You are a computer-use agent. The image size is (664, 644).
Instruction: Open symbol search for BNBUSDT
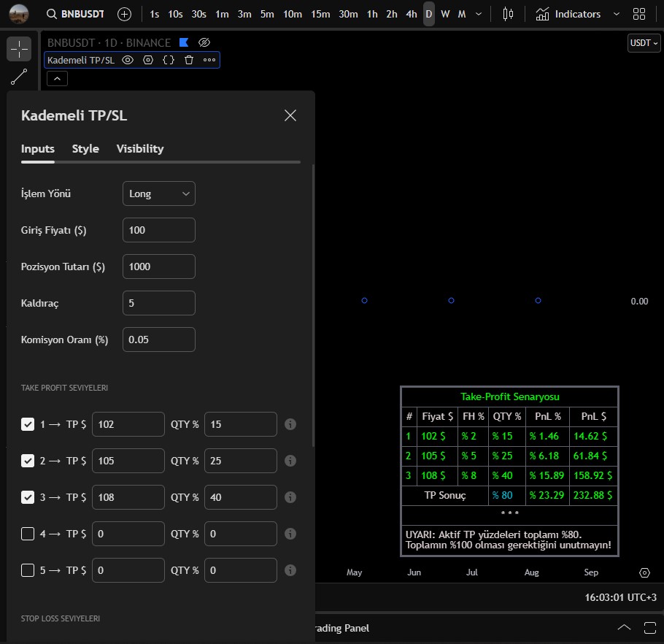coord(75,14)
